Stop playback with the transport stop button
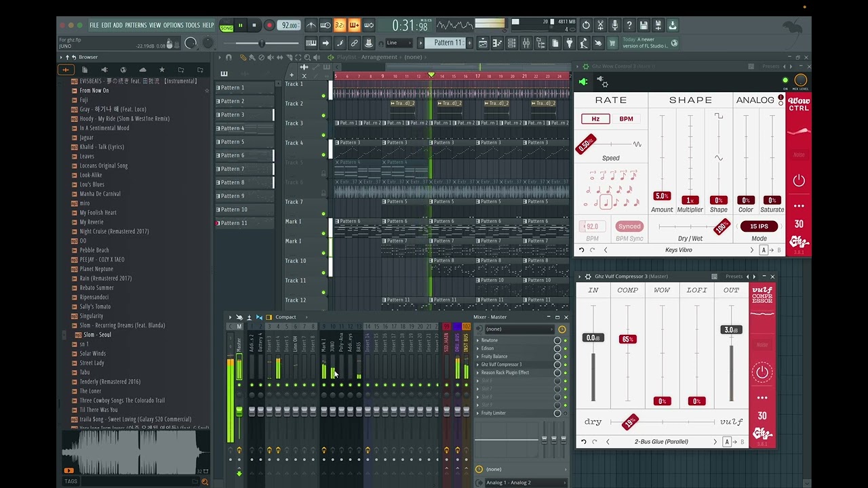Screen dimensions: 868x488 (254, 26)
